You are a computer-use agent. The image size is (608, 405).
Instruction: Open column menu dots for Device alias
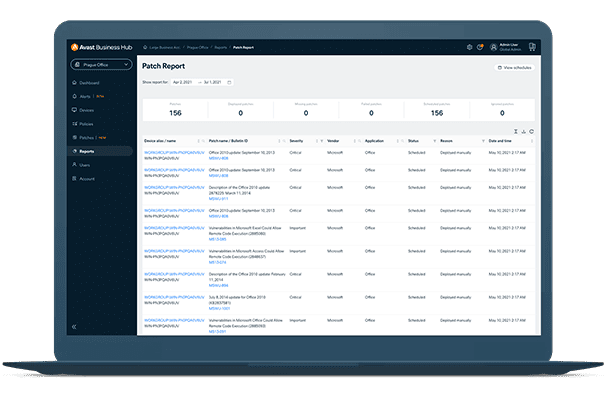click(199, 141)
